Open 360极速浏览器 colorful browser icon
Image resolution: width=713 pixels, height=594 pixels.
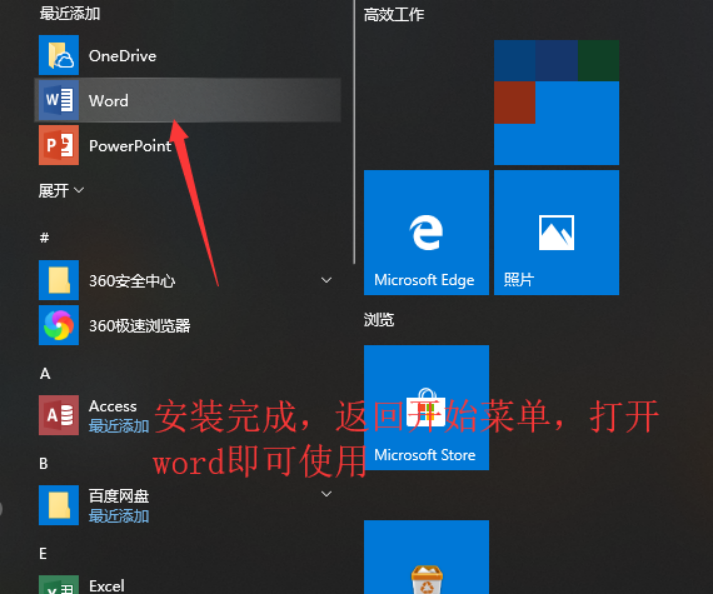tap(59, 325)
